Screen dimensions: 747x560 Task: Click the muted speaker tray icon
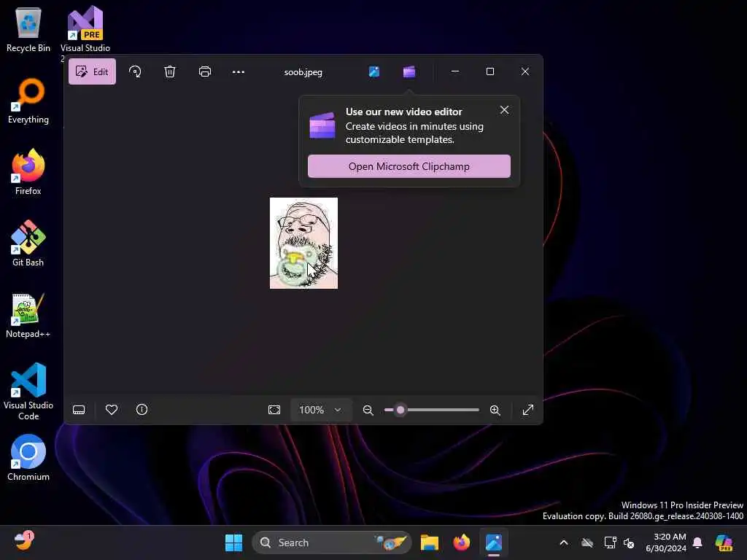click(x=629, y=542)
